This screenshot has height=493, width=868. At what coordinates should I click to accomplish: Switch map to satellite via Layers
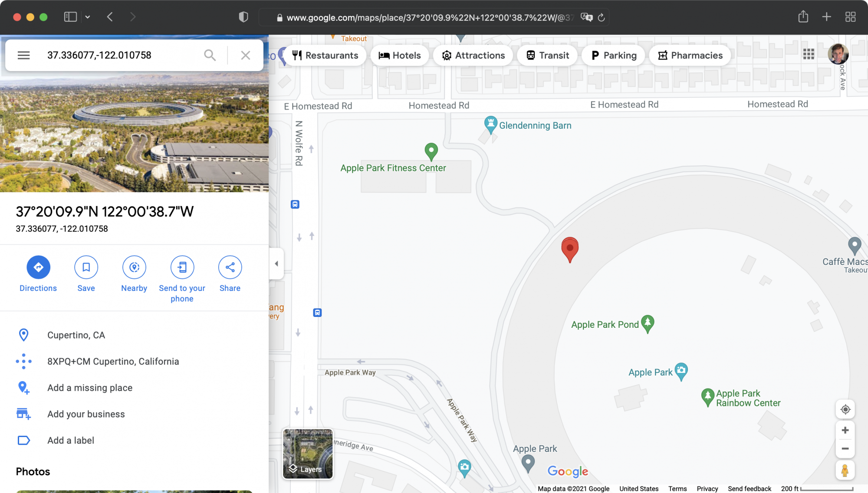coord(308,454)
